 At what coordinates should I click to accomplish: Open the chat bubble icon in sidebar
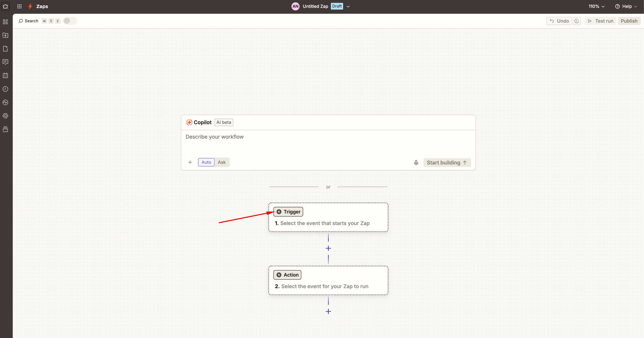tap(5, 62)
